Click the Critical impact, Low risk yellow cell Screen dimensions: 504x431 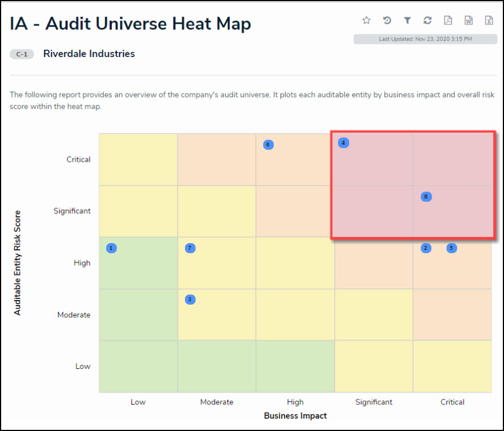(x=452, y=367)
